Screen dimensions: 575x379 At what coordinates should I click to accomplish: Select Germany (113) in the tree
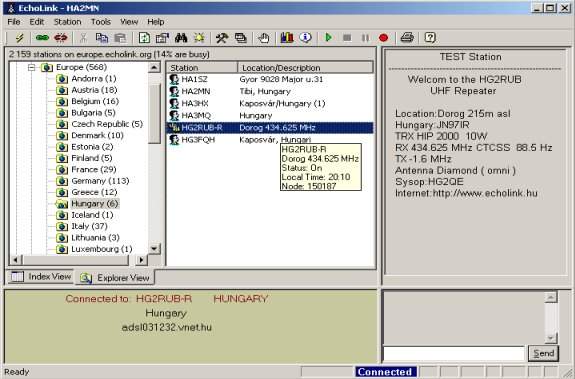click(100, 181)
